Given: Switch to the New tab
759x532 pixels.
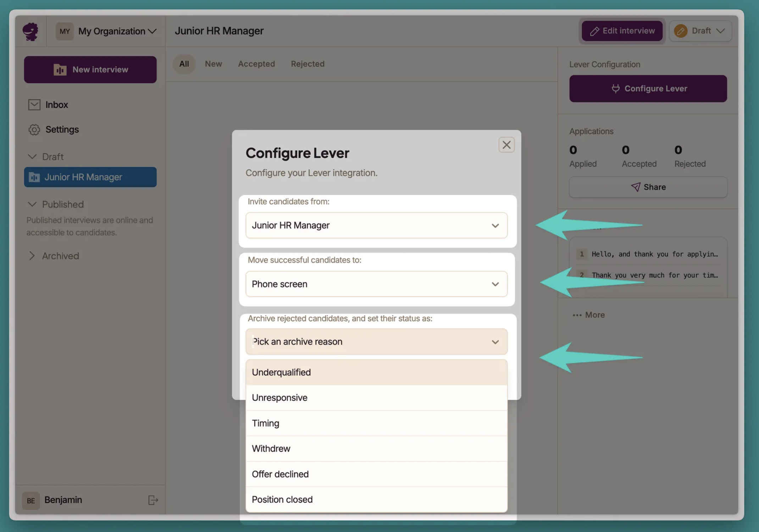Looking at the screenshot, I should click(213, 64).
